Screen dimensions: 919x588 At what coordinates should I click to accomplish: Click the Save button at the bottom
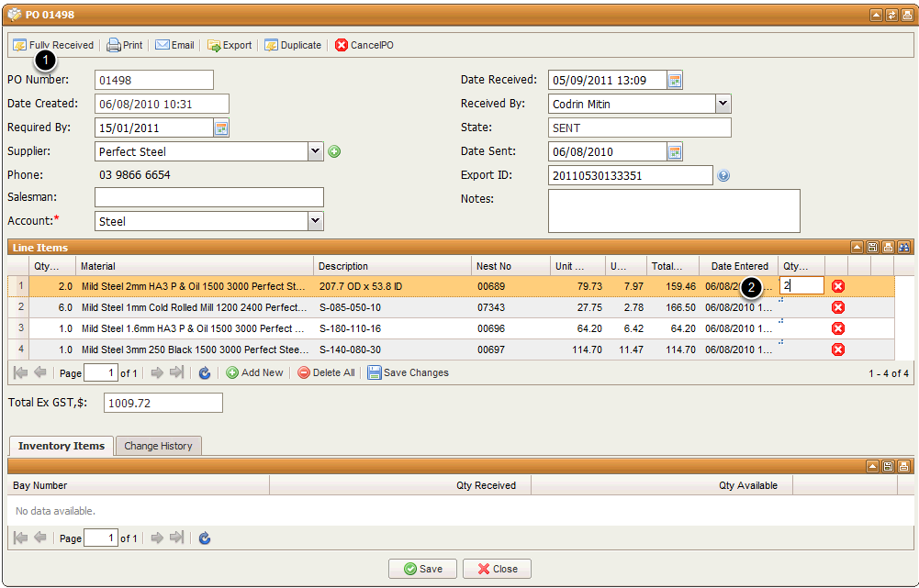pos(422,569)
